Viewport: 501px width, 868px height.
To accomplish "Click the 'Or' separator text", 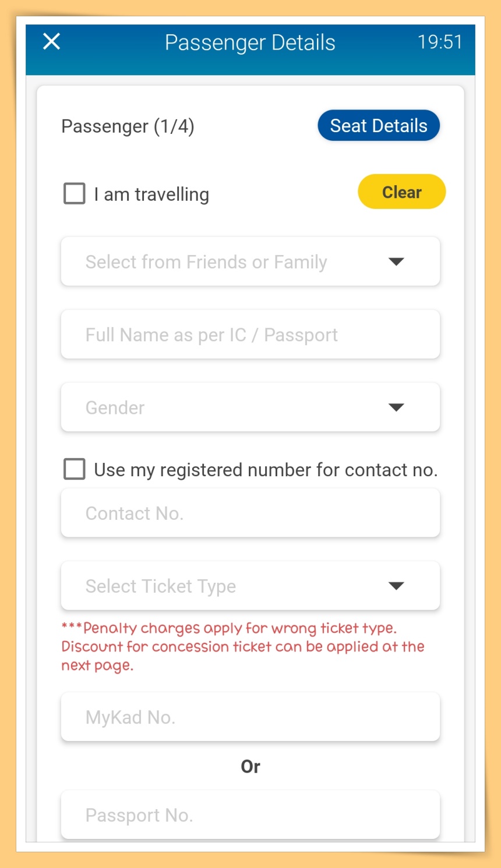I will point(250,767).
